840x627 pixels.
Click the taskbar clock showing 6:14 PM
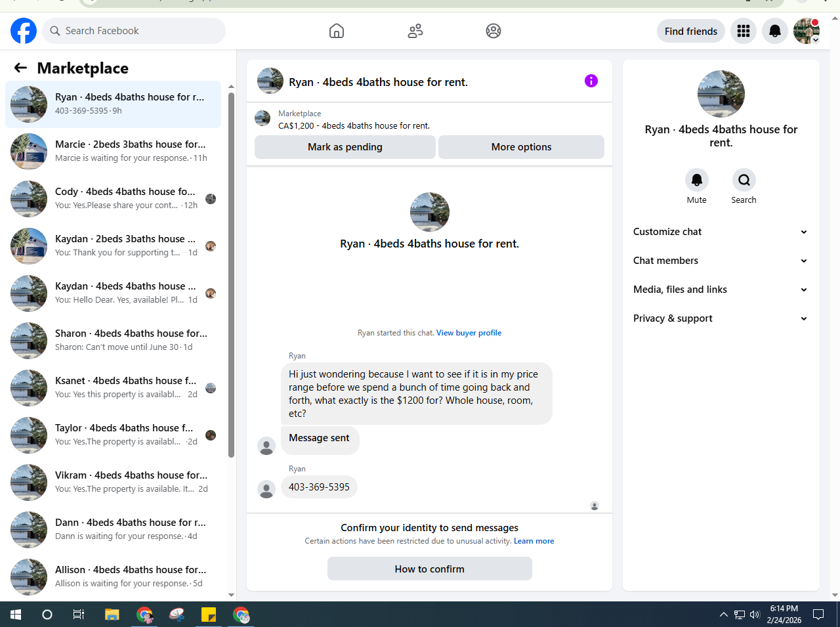[x=784, y=615]
